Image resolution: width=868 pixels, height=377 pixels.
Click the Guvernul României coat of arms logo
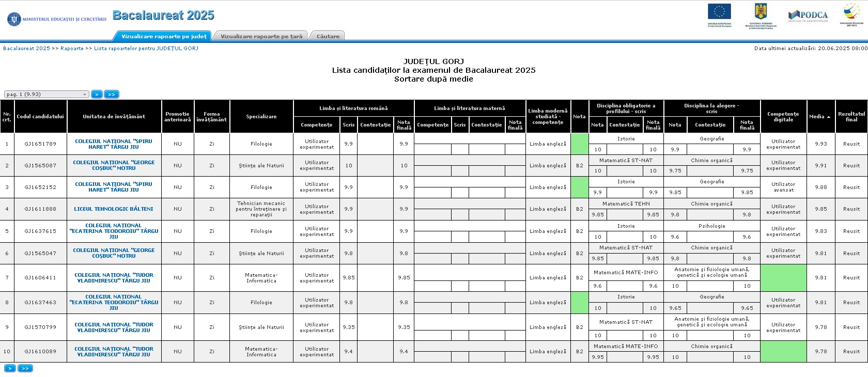click(761, 14)
